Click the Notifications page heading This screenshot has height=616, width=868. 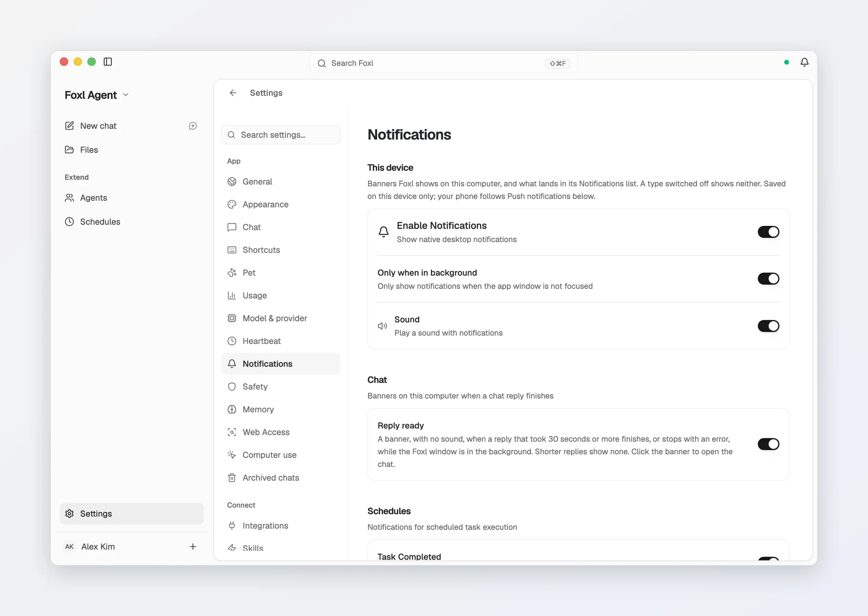click(x=409, y=134)
